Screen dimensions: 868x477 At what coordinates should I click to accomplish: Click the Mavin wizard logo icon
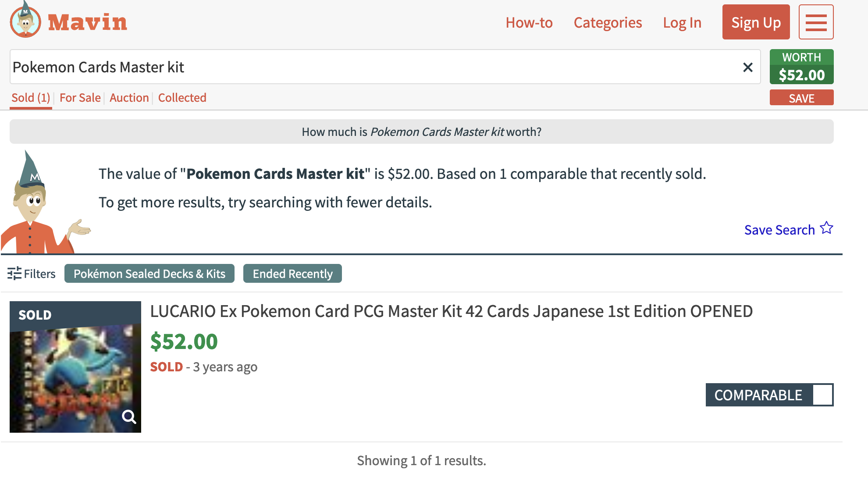(25, 20)
